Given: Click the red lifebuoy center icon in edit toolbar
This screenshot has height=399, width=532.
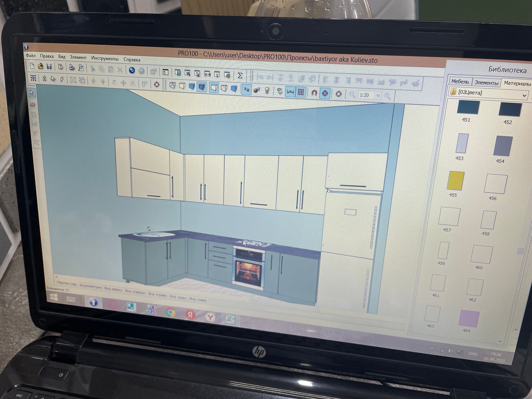Looking at the screenshot, I should click(157, 84).
